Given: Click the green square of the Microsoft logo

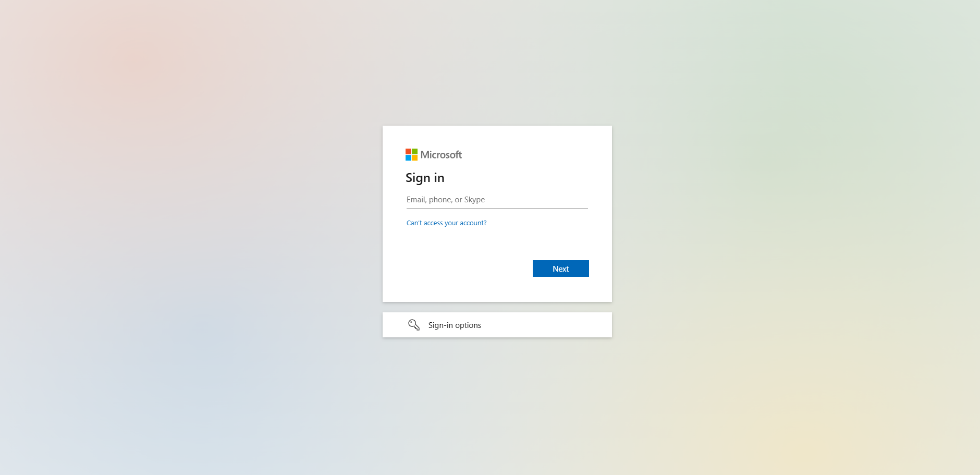Looking at the screenshot, I should 414,151.
